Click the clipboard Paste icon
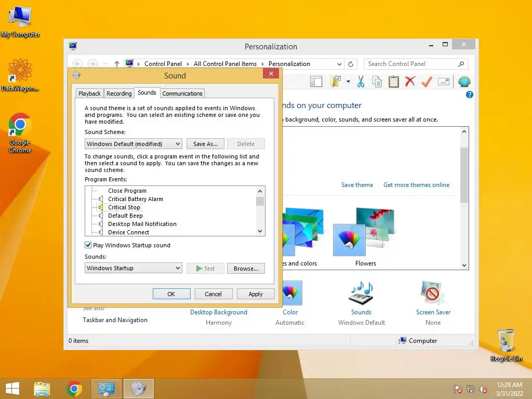 click(x=393, y=82)
